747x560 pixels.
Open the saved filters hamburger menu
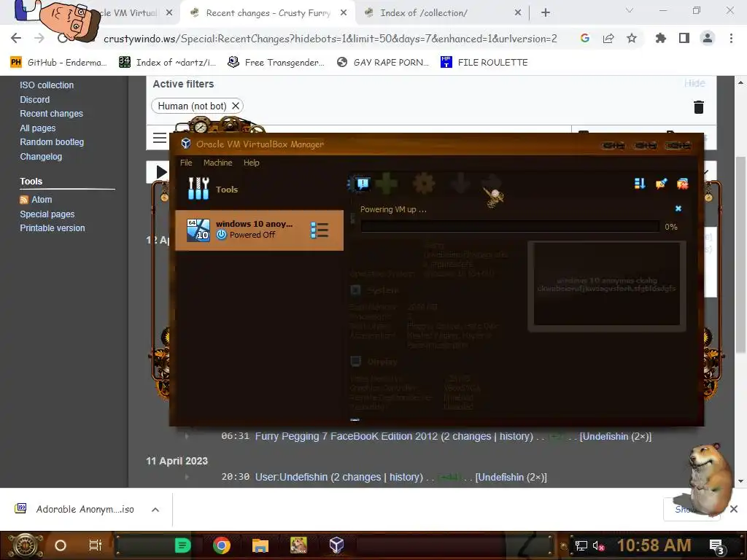pyautogui.click(x=160, y=138)
